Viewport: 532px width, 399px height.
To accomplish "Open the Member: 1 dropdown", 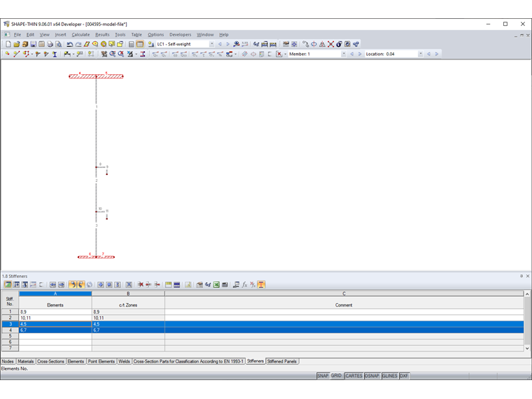I will coord(344,54).
